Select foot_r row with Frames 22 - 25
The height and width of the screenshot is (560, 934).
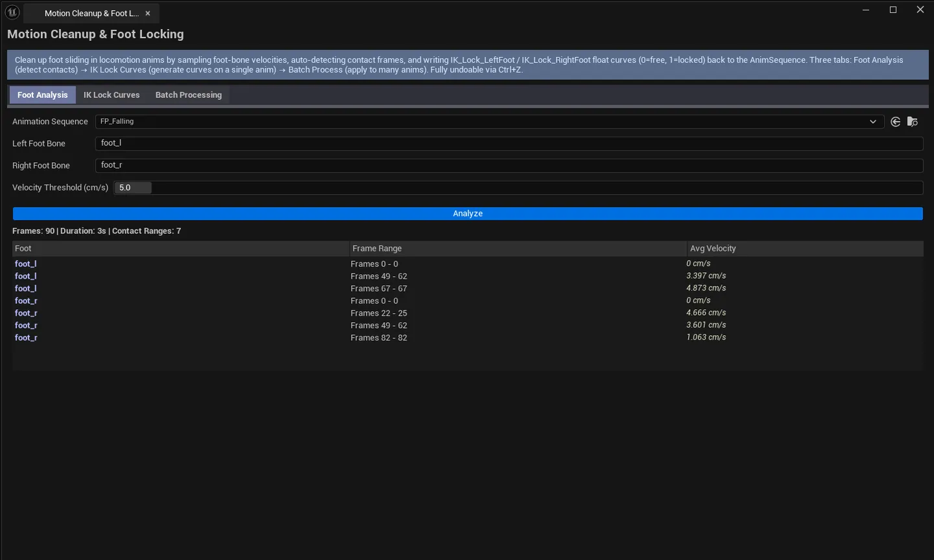coord(468,313)
